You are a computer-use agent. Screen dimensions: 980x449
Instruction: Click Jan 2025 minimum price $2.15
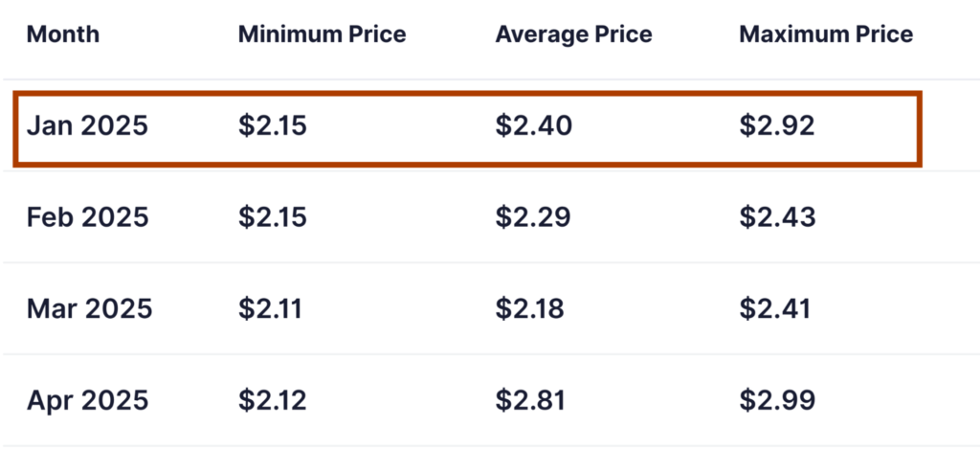273,125
